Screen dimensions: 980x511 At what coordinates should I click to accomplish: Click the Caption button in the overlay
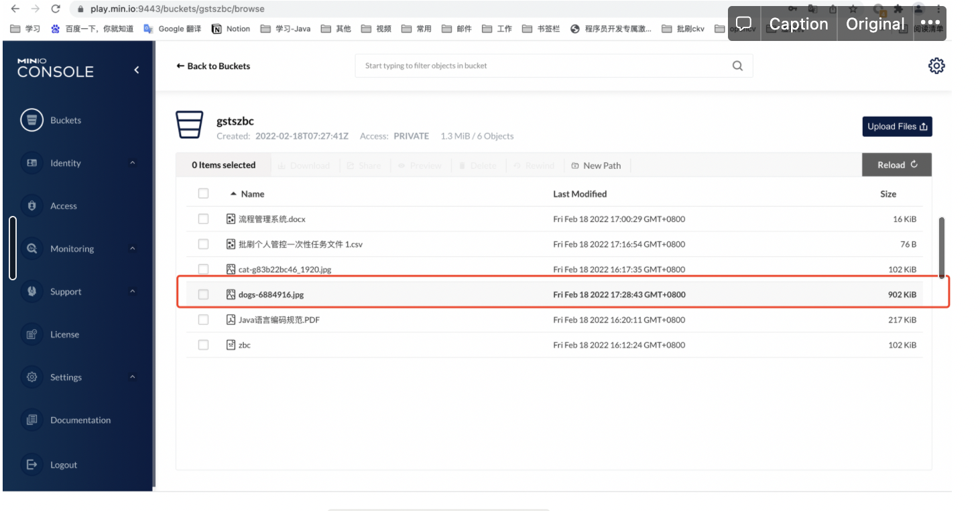click(x=799, y=23)
